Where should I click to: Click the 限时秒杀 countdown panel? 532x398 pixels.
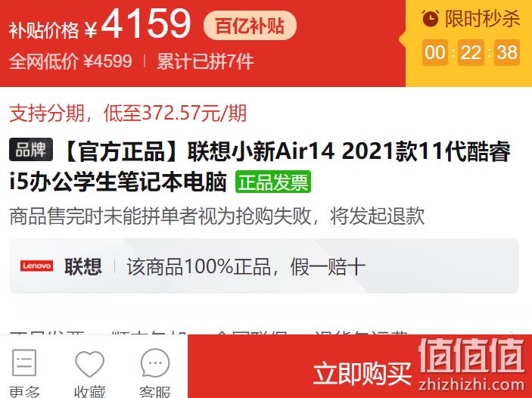pos(468,43)
